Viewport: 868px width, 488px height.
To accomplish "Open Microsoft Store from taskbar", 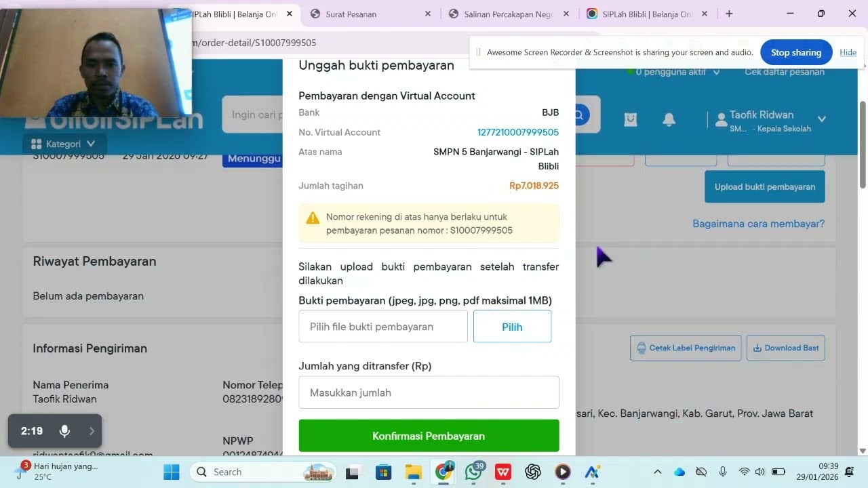I will [x=384, y=472].
